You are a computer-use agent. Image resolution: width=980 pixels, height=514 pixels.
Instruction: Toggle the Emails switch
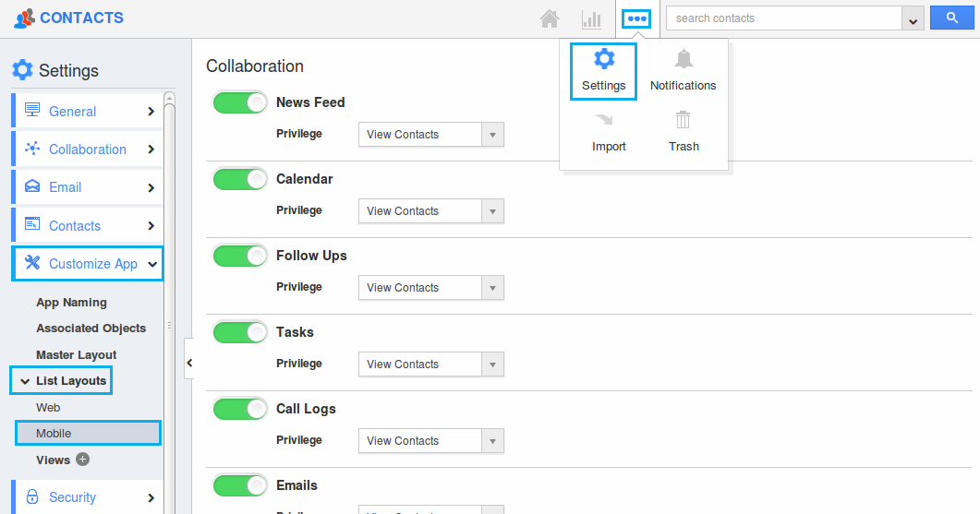point(240,486)
